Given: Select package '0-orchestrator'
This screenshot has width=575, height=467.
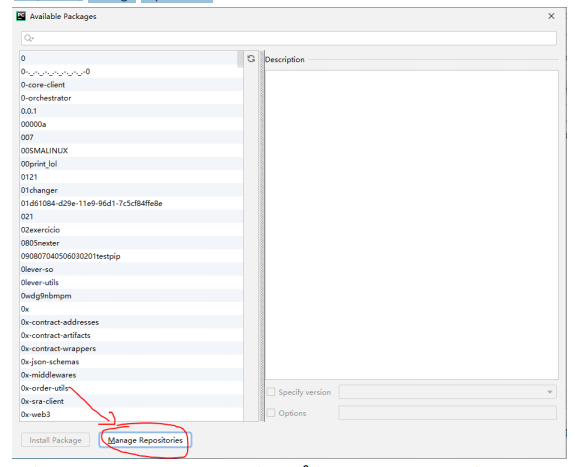Looking at the screenshot, I should [x=131, y=98].
